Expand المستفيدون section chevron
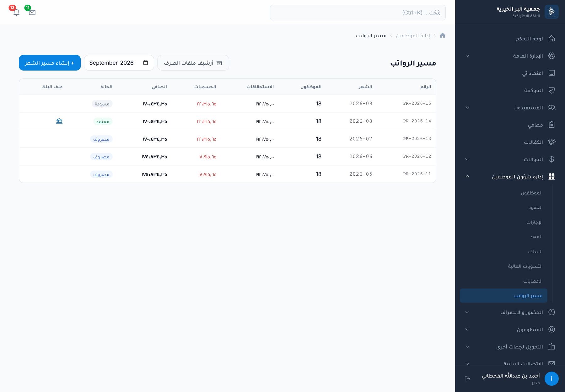565x392 pixels. click(x=467, y=108)
